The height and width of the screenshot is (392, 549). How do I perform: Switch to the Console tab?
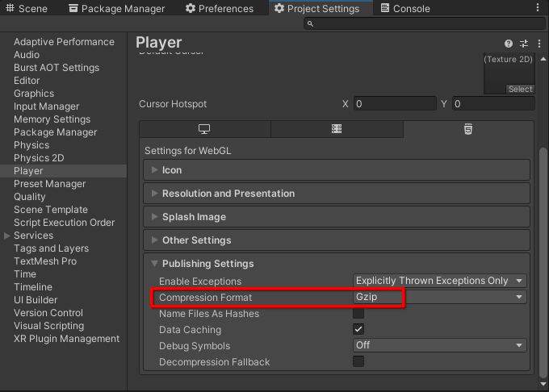[x=405, y=8]
